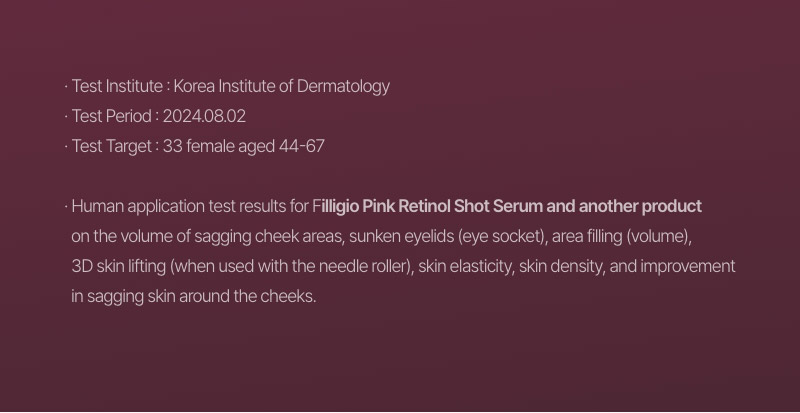Image resolution: width=800 pixels, height=413 pixels.
Task: Click the "skin density" phrase
Action: pos(567,267)
